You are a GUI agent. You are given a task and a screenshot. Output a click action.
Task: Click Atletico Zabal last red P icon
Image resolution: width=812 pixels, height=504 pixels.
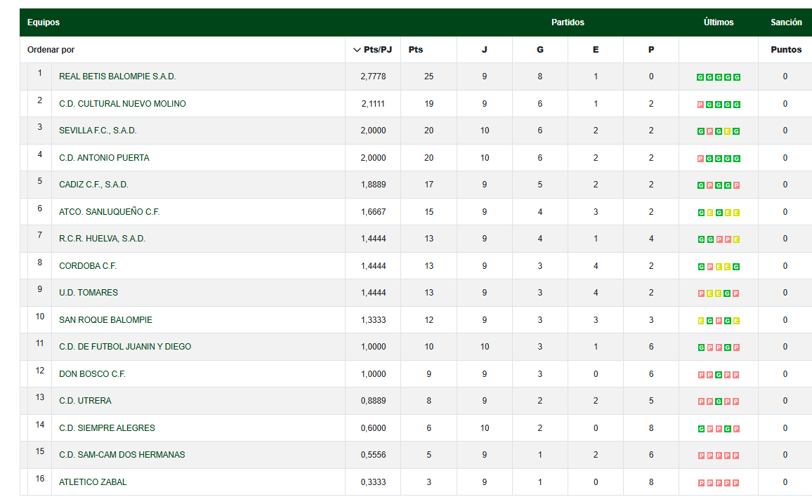pos(736,484)
